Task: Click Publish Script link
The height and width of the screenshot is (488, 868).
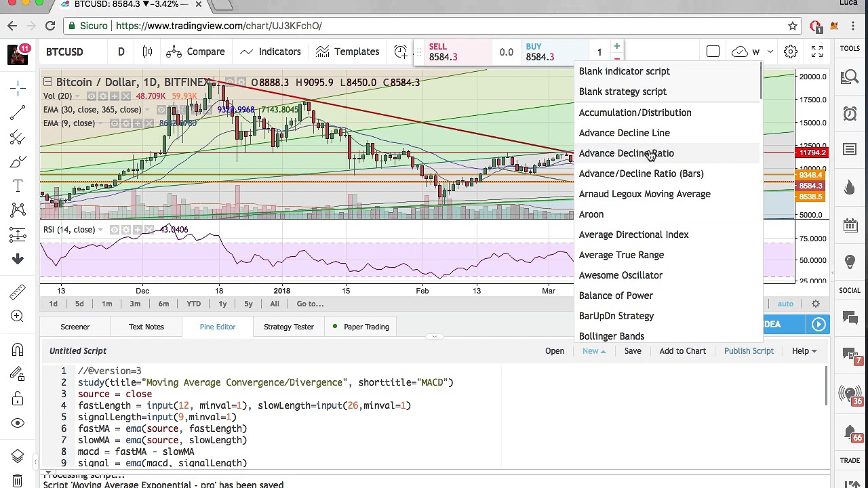Action: click(x=749, y=351)
